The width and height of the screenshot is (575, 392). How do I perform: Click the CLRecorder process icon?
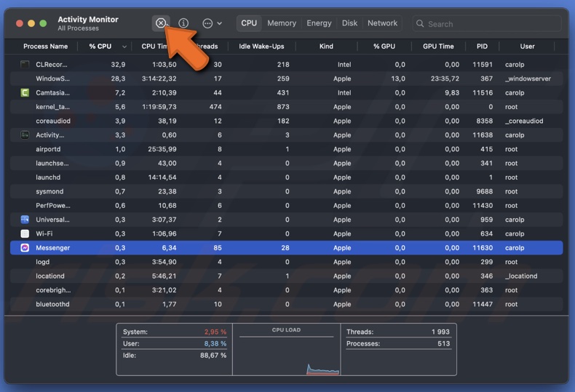(25, 65)
